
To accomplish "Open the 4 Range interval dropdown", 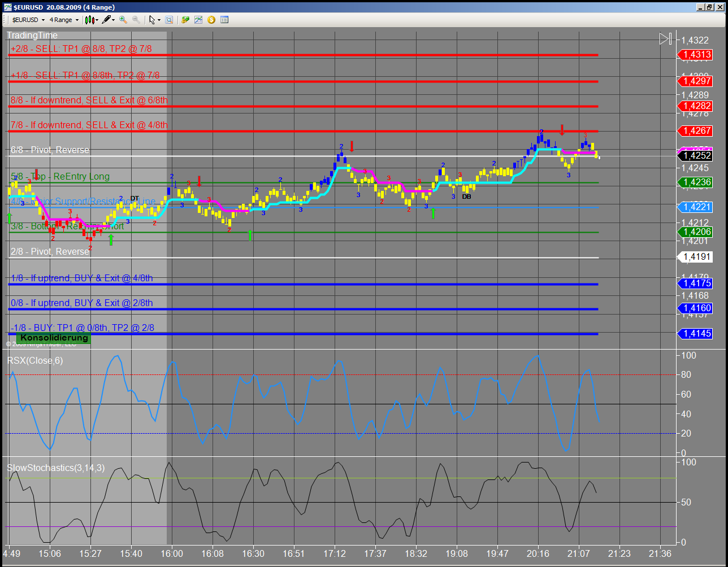I will (64, 19).
